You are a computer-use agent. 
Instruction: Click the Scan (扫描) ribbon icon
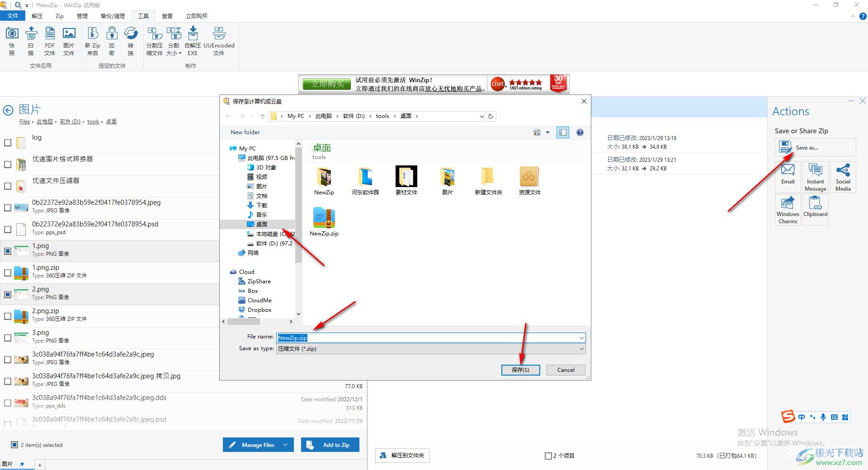point(31,41)
